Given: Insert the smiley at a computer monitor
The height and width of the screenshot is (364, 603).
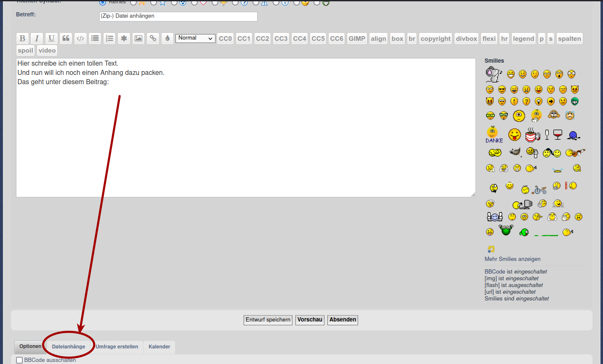Looking at the screenshot, I should click(522, 205).
